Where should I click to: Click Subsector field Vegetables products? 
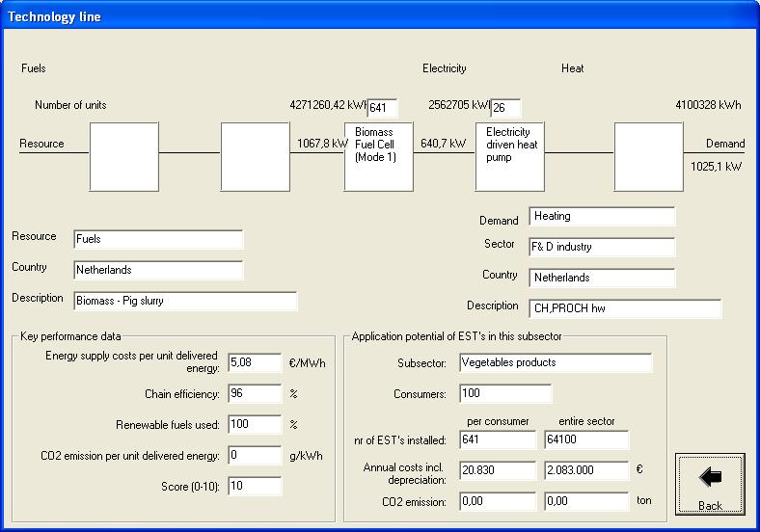click(556, 363)
